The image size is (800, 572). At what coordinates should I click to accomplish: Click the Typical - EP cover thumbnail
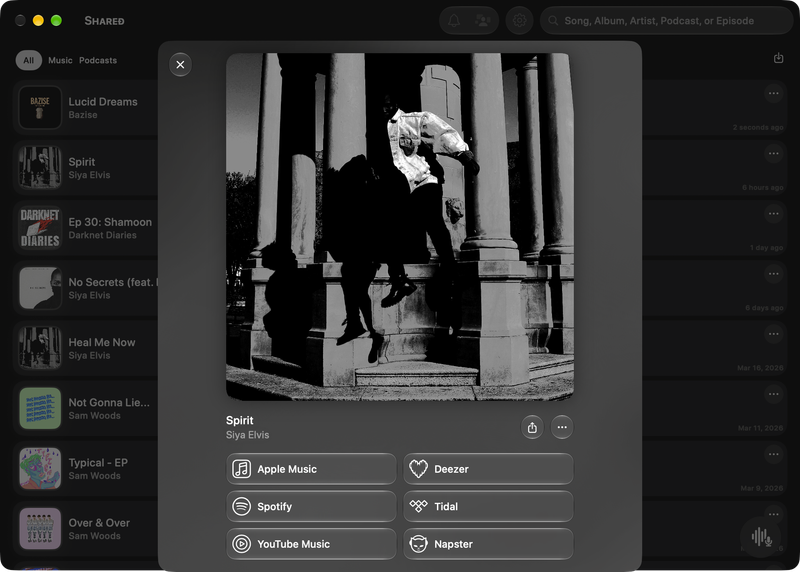pos(40,468)
